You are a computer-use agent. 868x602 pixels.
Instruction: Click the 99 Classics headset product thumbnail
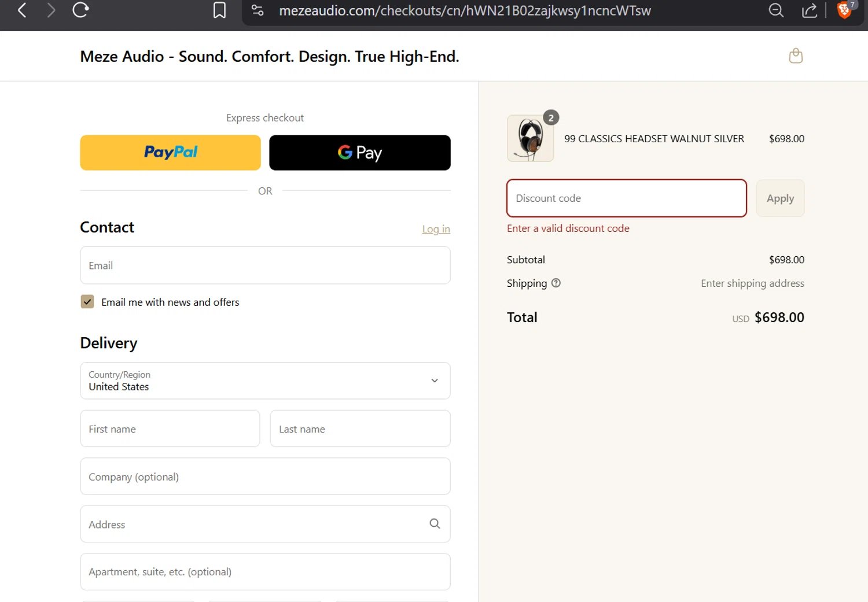click(x=530, y=138)
